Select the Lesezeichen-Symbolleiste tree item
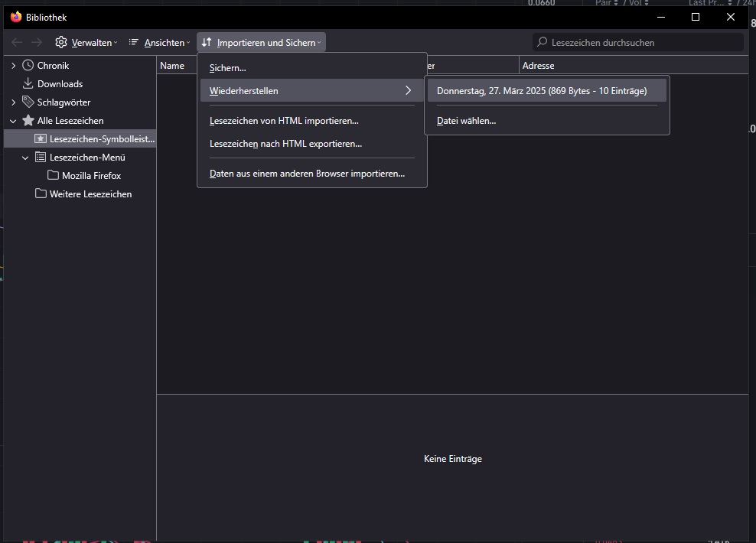 [80, 138]
